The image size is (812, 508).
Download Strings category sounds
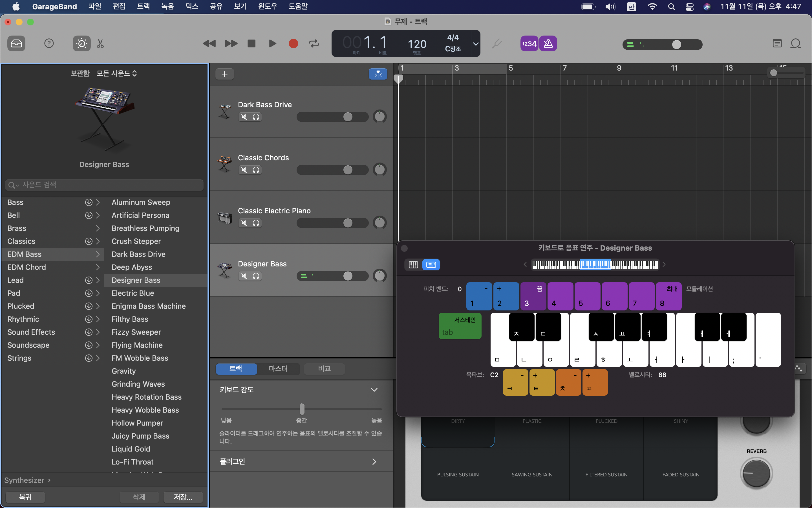pos(89,358)
